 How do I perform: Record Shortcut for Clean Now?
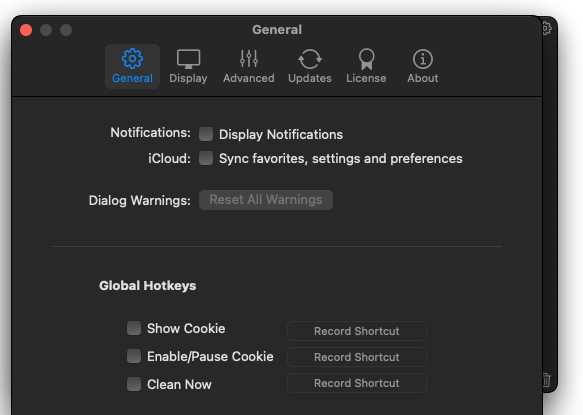coord(357,383)
